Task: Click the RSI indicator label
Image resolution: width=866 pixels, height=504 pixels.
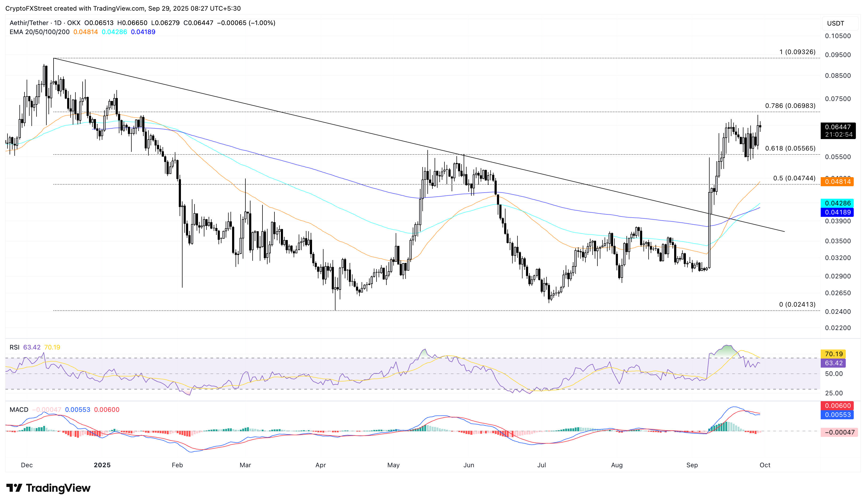Action: [x=14, y=347]
